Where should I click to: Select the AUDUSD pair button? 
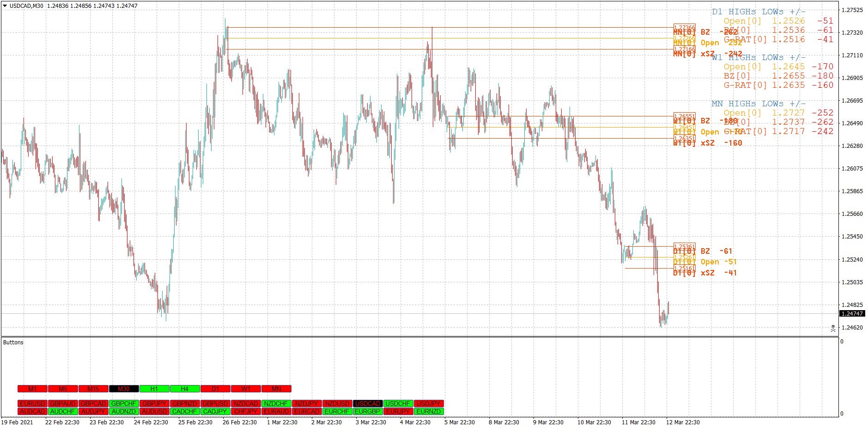(154, 410)
